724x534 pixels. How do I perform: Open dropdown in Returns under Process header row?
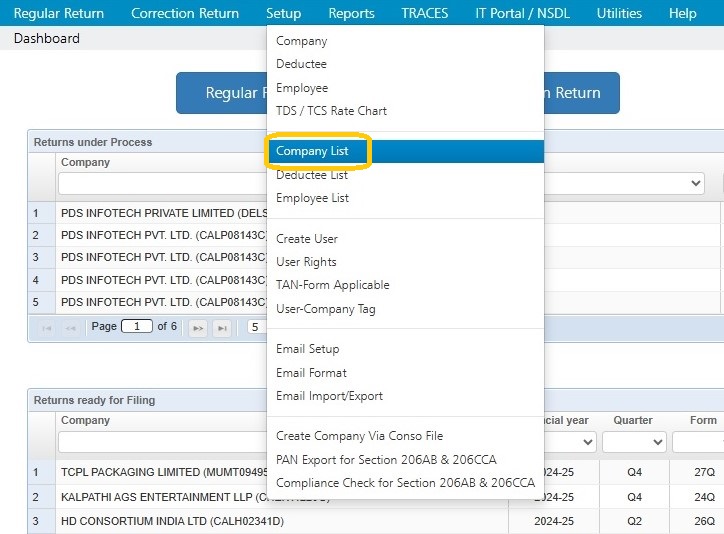[x=624, y=183]
